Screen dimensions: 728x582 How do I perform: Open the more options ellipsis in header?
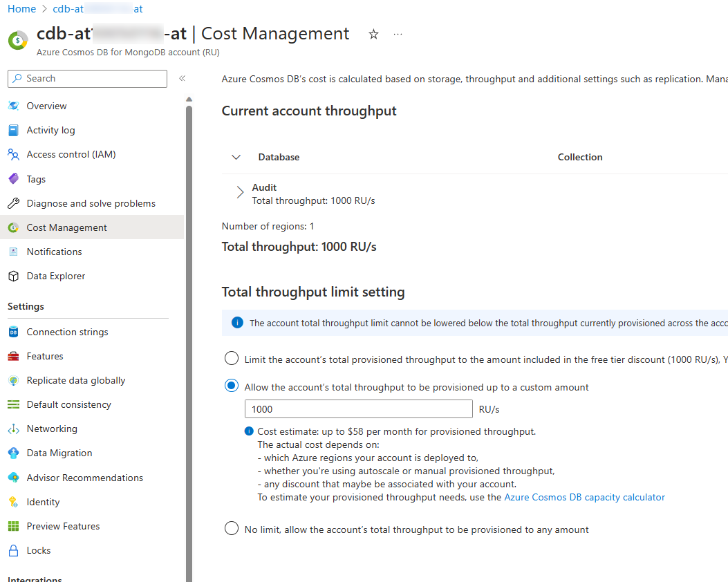click(x=398, y=34)
